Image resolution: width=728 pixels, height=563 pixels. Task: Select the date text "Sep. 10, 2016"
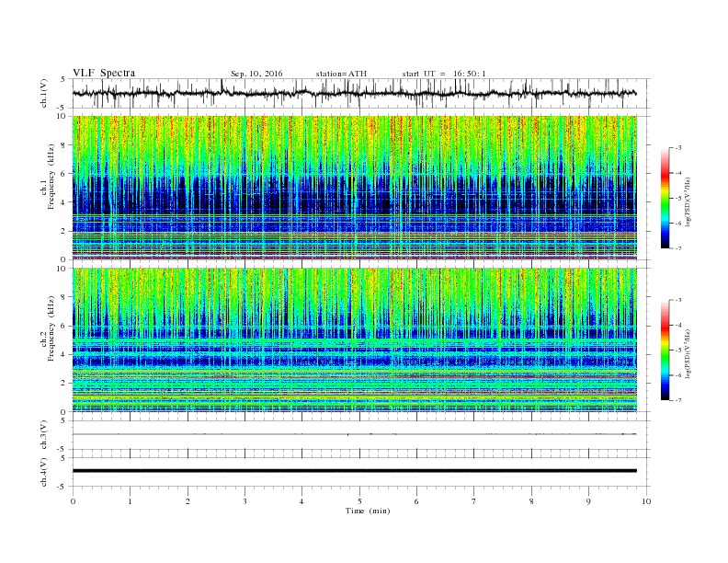click(256, 74)
